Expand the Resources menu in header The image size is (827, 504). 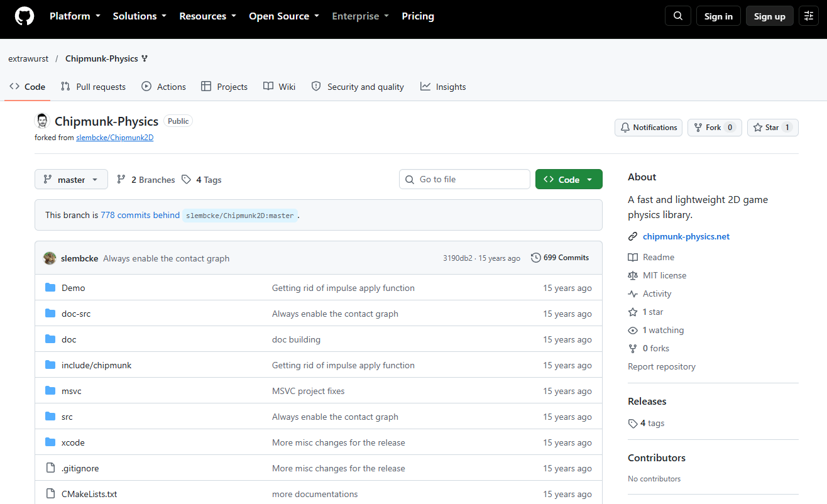[208, 16]
